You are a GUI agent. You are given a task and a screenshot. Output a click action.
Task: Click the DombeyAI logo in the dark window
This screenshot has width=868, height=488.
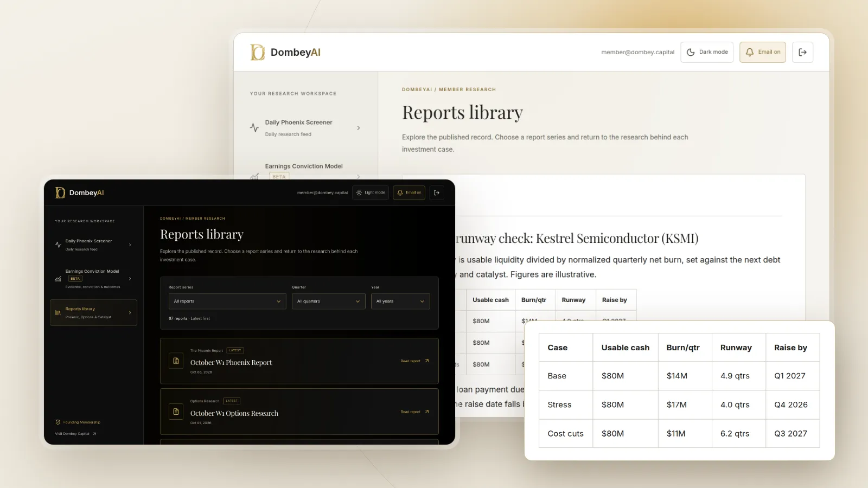click(80, 192)
